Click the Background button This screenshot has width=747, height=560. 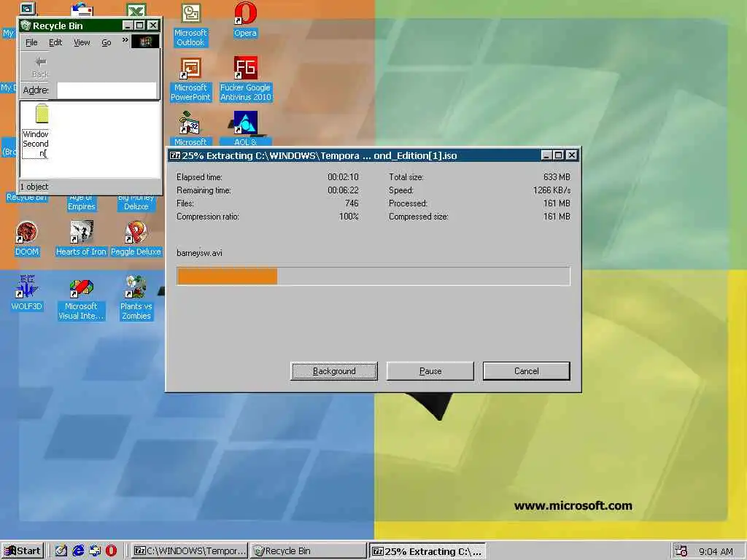(x=334, y=371)
